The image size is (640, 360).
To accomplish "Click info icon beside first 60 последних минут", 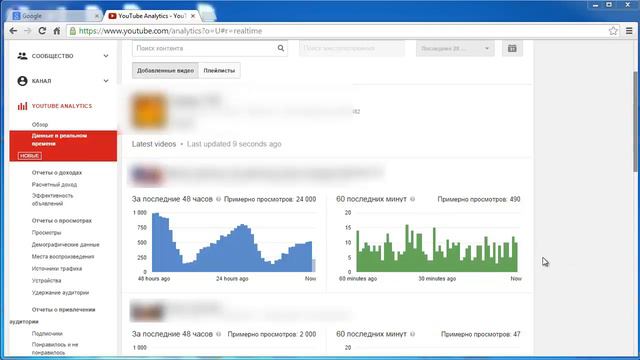I will 413,199.
